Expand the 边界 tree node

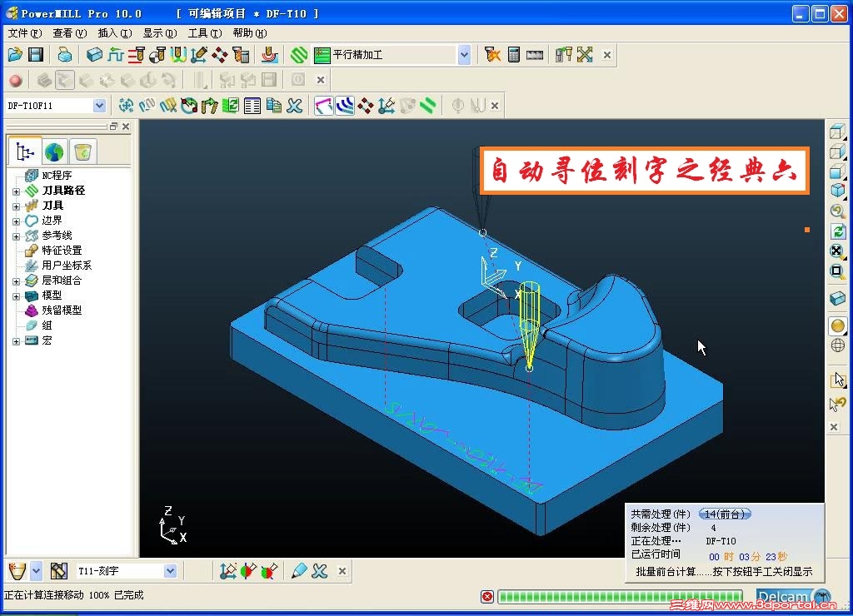16,221
